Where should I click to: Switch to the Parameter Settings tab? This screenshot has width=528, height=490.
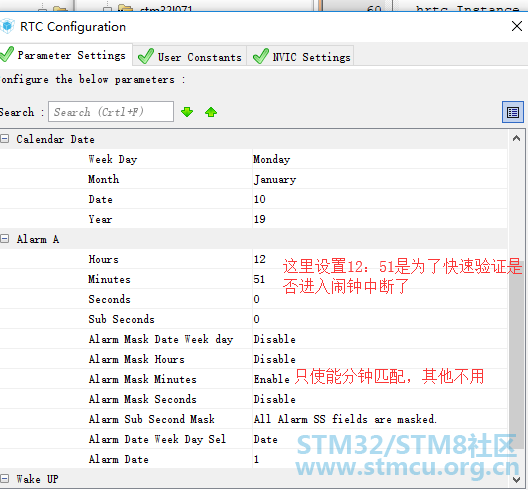[65, 55]
